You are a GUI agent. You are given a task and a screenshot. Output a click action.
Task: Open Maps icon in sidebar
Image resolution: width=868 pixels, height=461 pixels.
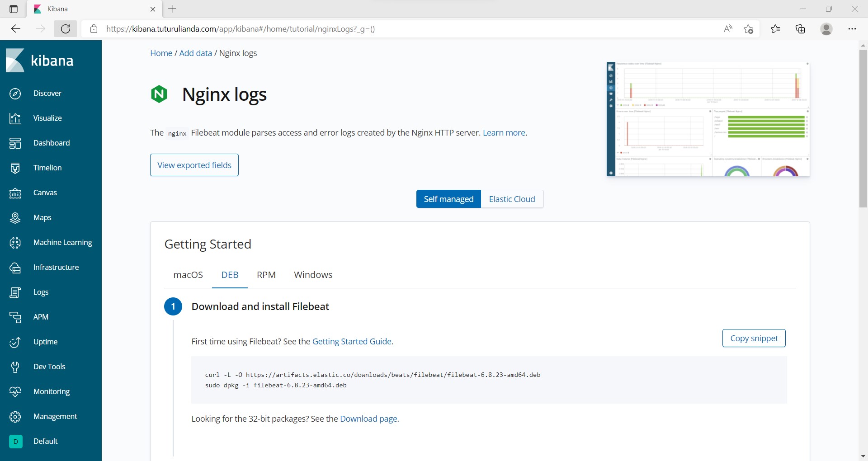tap(15, 218)
